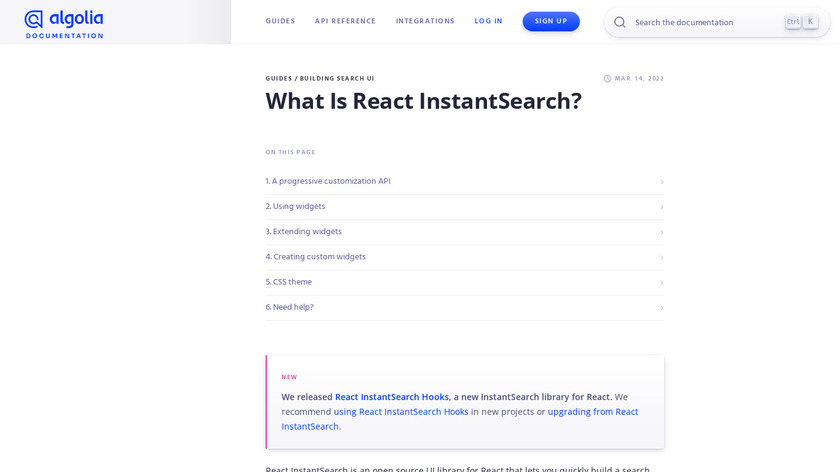Jump to A progressive customization API section
Screen dimensions: 840x472
[464, 181]
